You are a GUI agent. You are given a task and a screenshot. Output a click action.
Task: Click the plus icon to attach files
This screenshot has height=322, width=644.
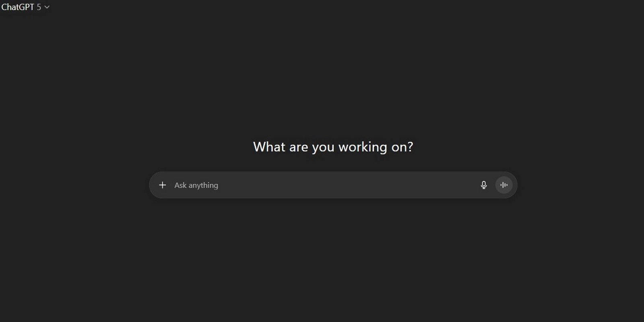pyautogui.click(x=163, y=185)
